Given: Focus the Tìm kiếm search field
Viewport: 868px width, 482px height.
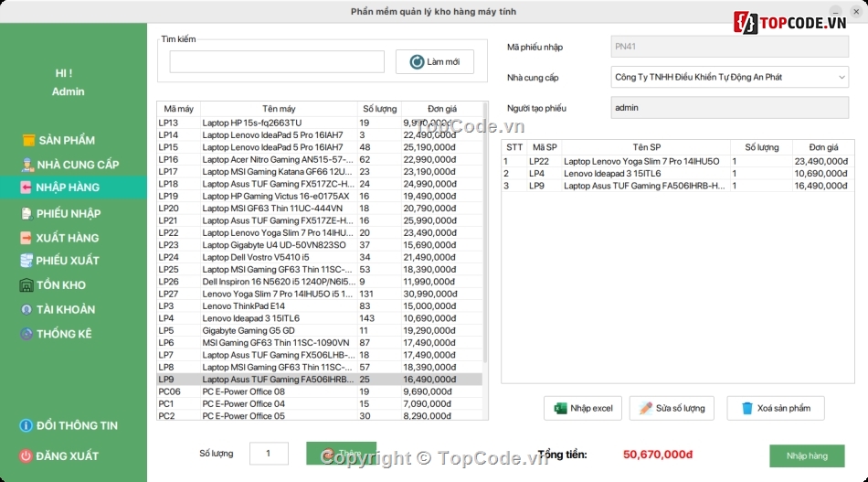Looking at the screenshot, I should pos(277,61).
